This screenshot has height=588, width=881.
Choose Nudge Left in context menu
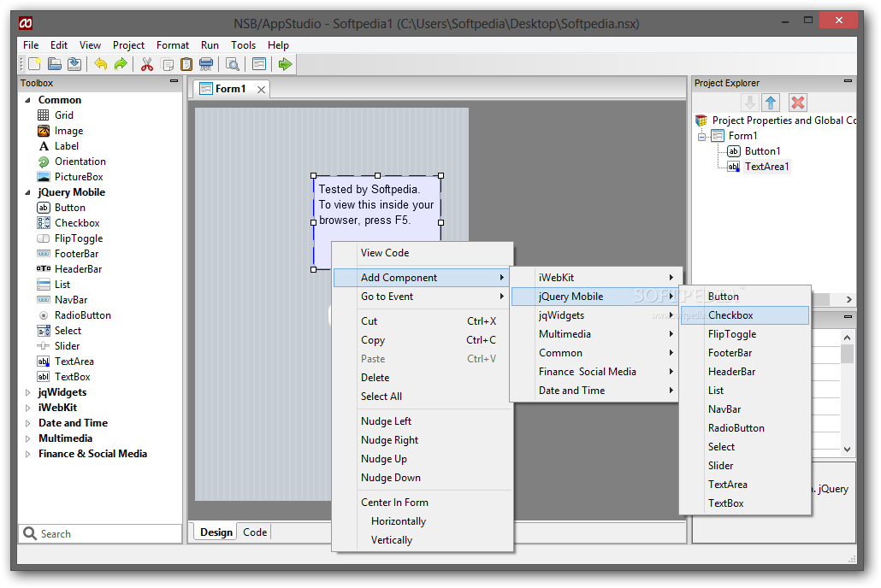(x=423, y=421)
